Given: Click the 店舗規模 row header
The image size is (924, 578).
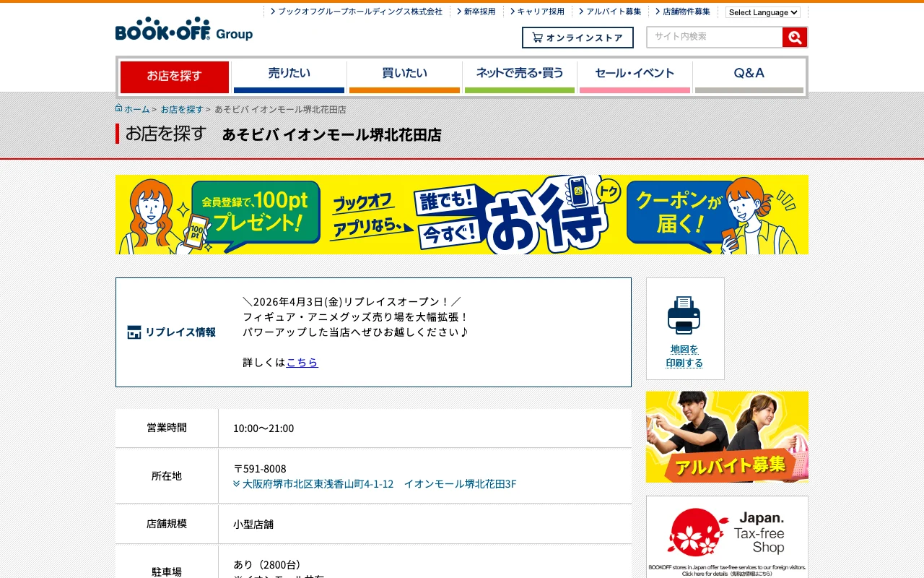Looking at the screenshot, I should pyautogui.click(x=167, y=524).
